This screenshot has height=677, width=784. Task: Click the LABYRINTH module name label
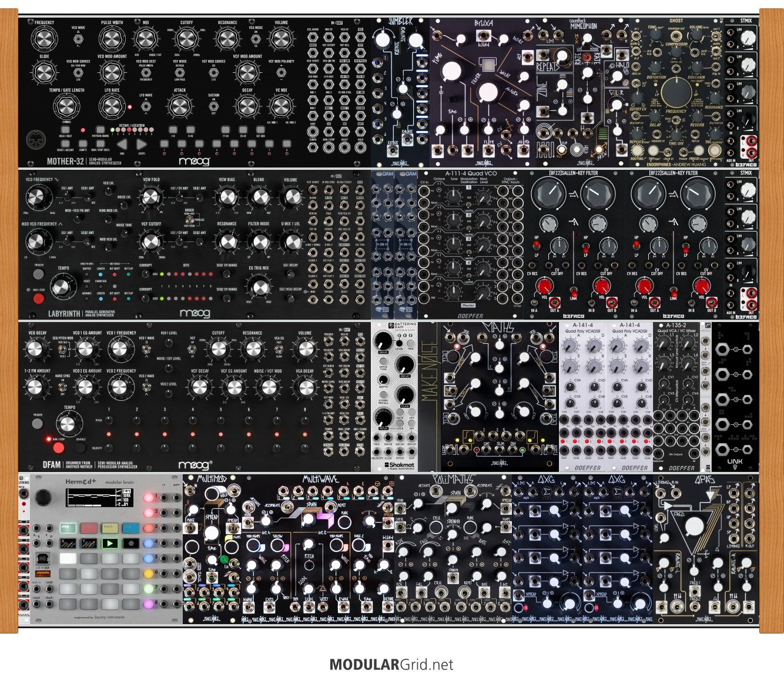[64, 314]
